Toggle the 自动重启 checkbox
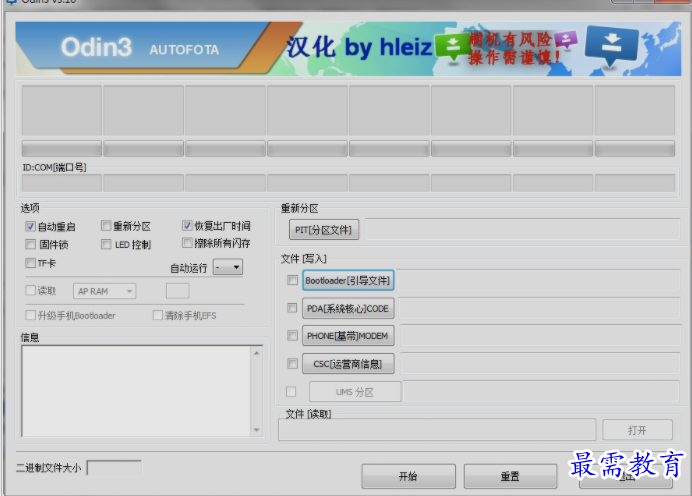The image size is (692, 496). (30, 226)
